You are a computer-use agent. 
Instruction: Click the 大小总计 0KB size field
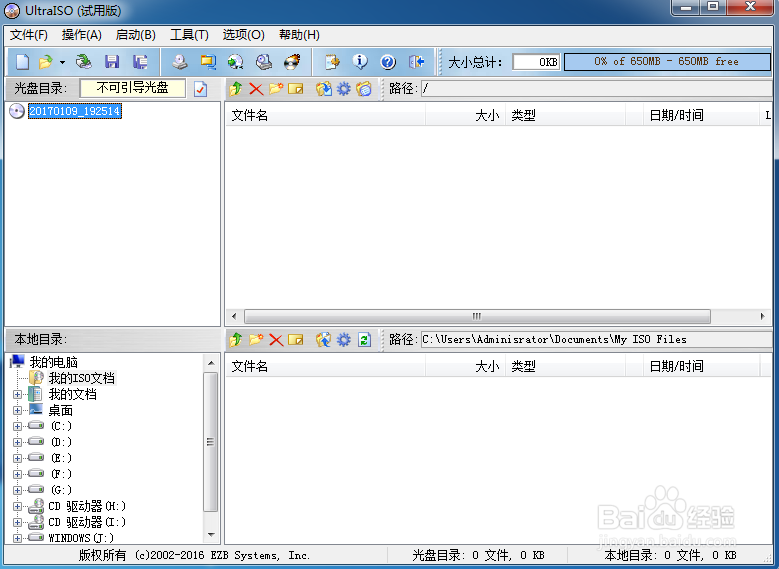(536, 62)
